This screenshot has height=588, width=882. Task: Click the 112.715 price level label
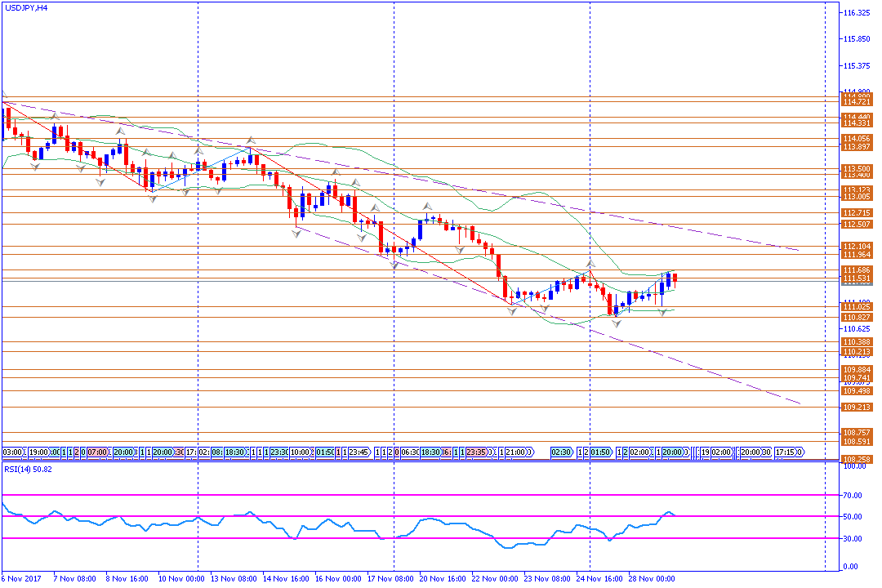(x=857, y=212)
